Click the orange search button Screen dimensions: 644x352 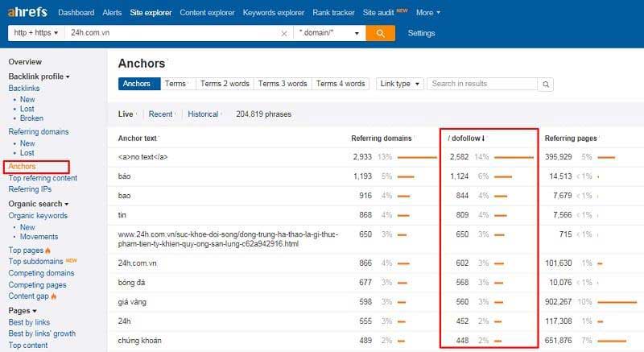point(380,33)
